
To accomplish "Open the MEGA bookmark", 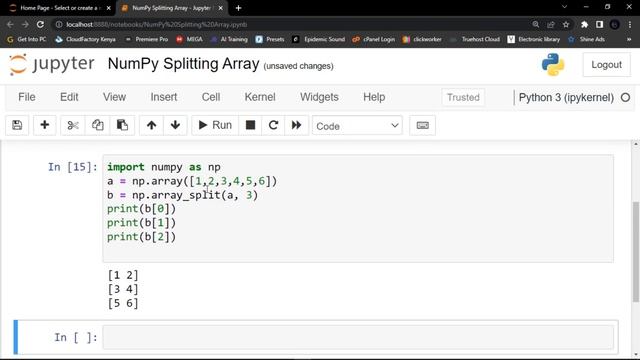I will click(189, 39).
